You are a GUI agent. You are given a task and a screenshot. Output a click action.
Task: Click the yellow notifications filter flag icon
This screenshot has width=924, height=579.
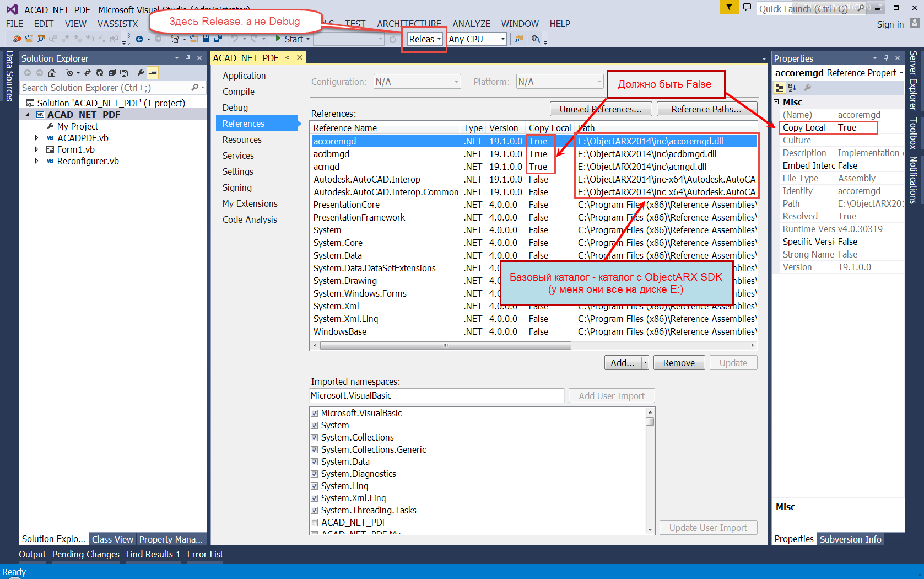pos(729,7)
